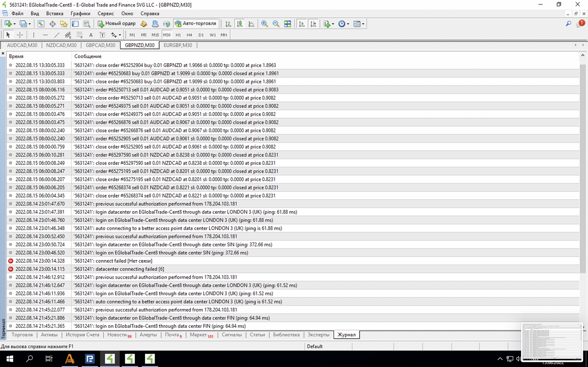Click the zoom out magnifier
The height and width of the screenshot is (367, 588).
point(276,24)
